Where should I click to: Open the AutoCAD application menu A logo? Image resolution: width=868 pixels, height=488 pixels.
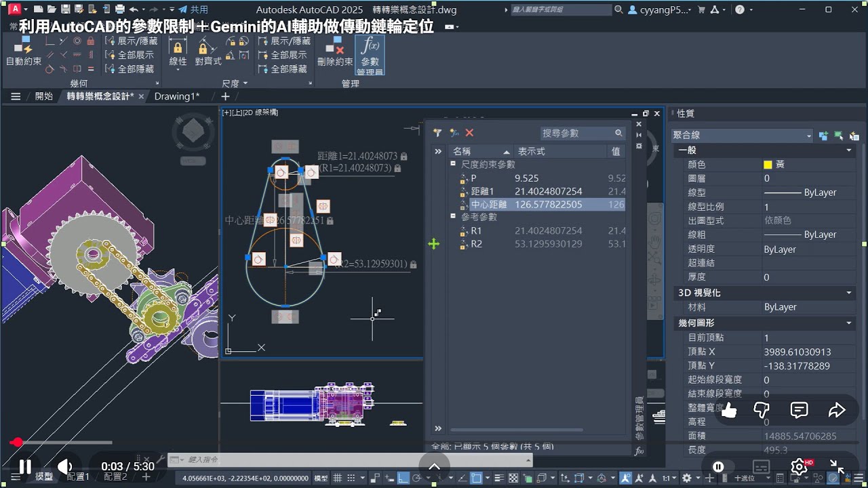[x=15, y=9]
